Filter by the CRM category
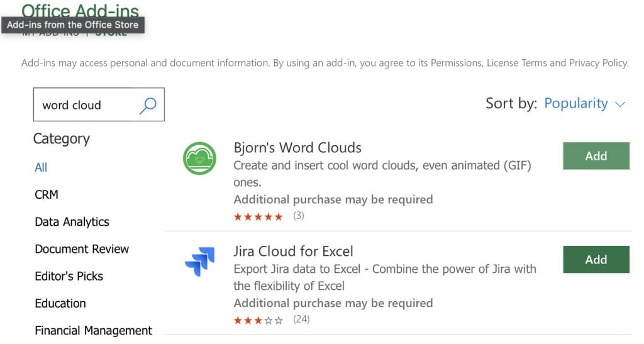This screenshot has height=344, width=644. point(47,195)
